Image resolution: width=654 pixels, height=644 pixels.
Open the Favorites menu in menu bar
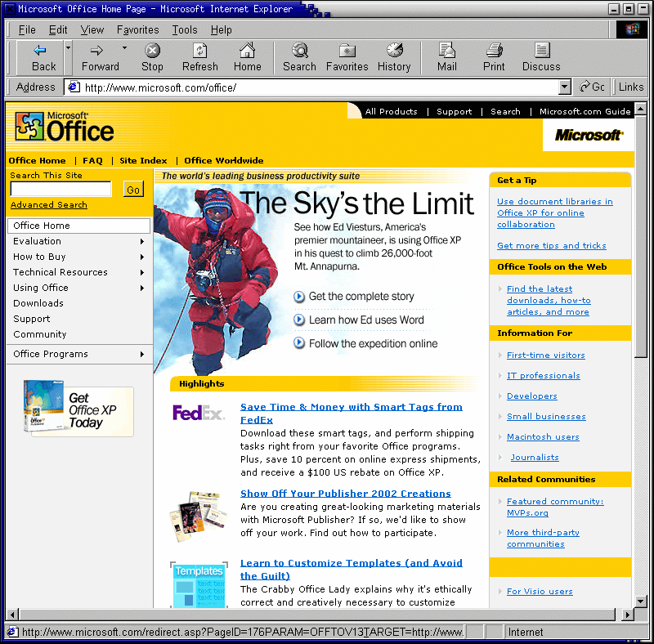coord(137,30)
